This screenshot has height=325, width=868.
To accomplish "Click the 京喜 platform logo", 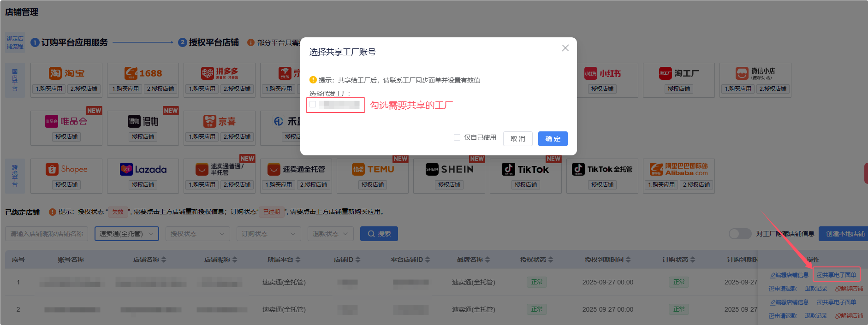I will tap(220, 121).
